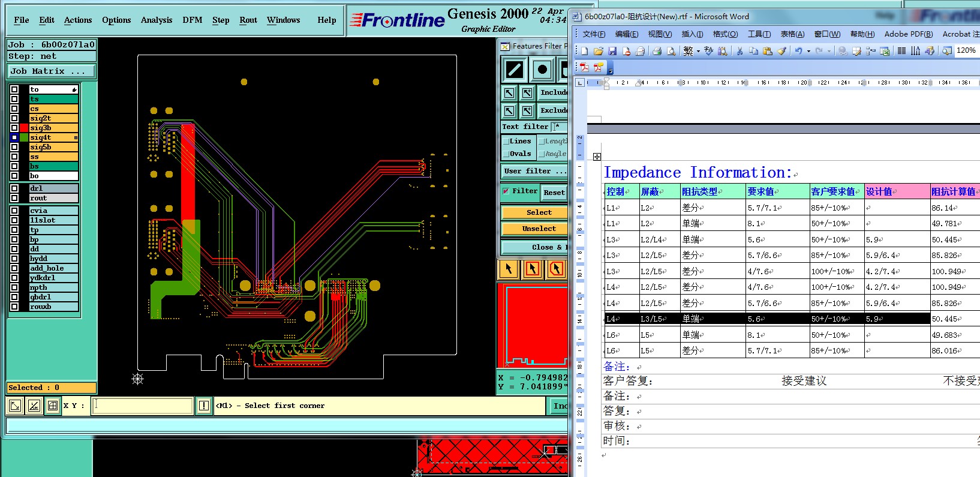This screenshot has width=980, height=477.
Task: Click the X Y coordinate input field
Action: pyautogui.click(x=143, y=406)
